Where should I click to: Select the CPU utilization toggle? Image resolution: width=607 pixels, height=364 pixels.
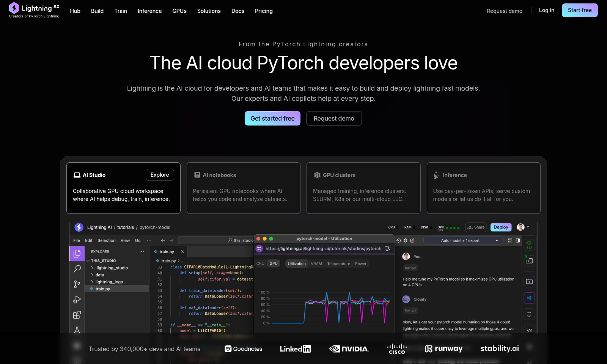(x=261, y=264)
